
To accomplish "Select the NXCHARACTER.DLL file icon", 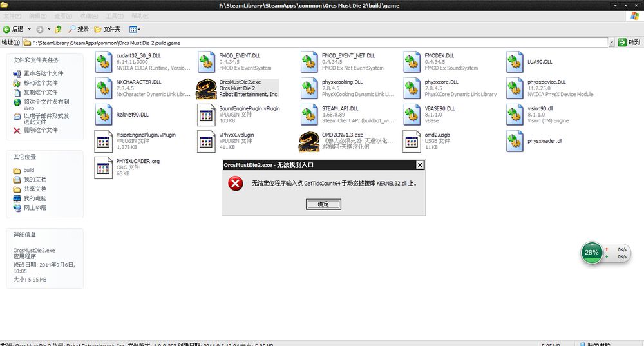I will tap(104, 88).
